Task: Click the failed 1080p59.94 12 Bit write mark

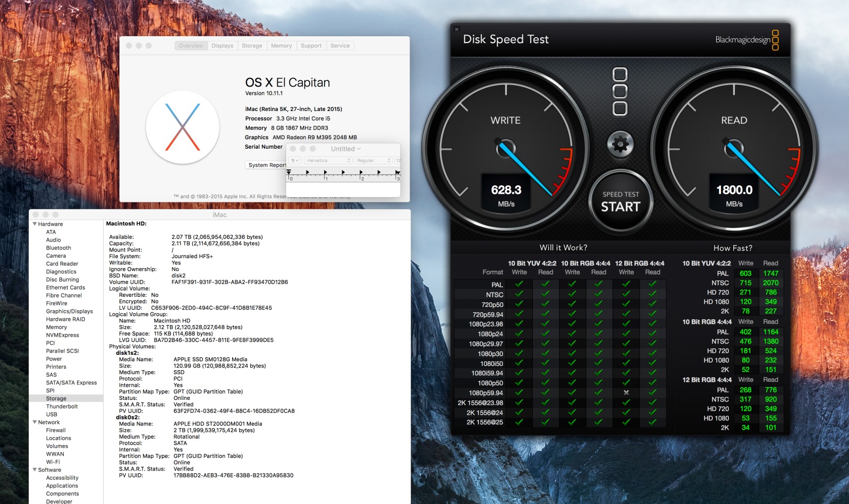Action: pos(626,392)
